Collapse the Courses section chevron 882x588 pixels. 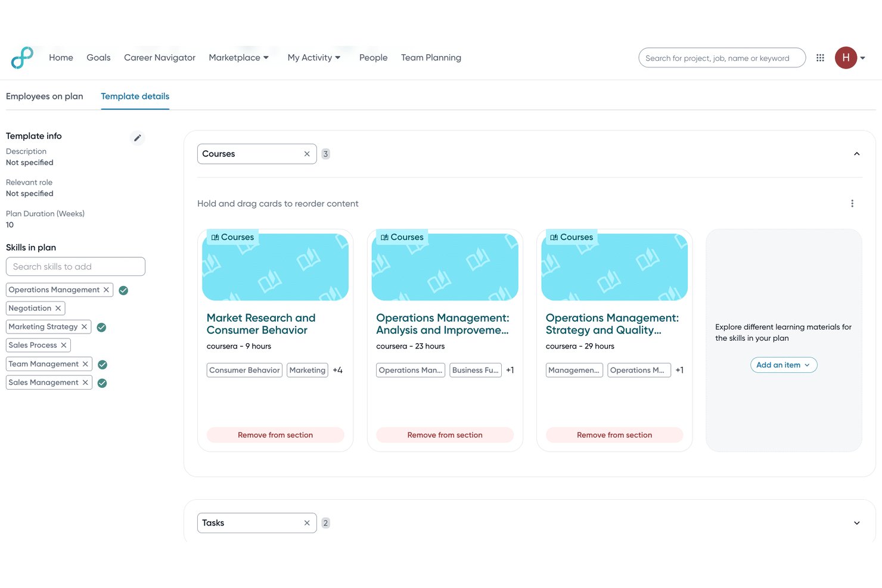pos(856,154)
